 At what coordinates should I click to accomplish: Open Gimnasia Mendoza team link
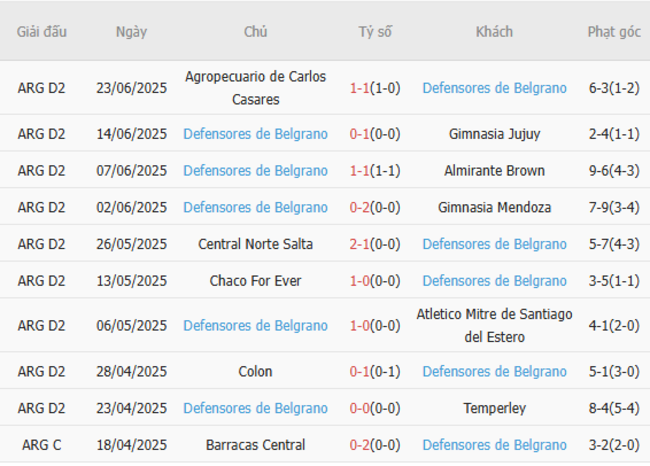[494, 208]
